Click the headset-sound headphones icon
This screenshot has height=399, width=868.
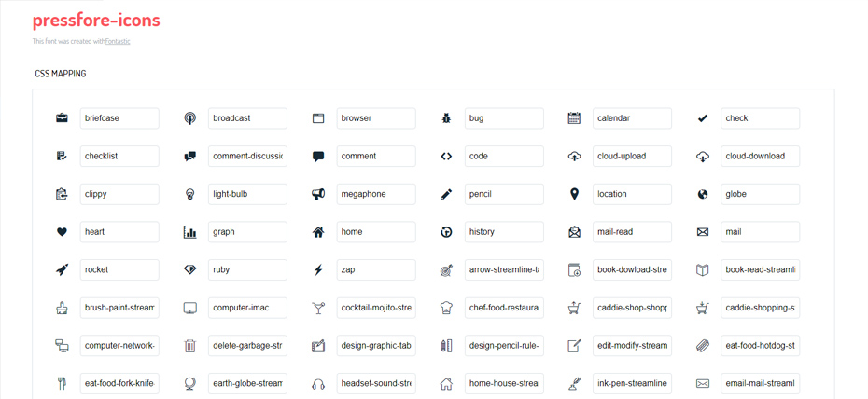318,384
